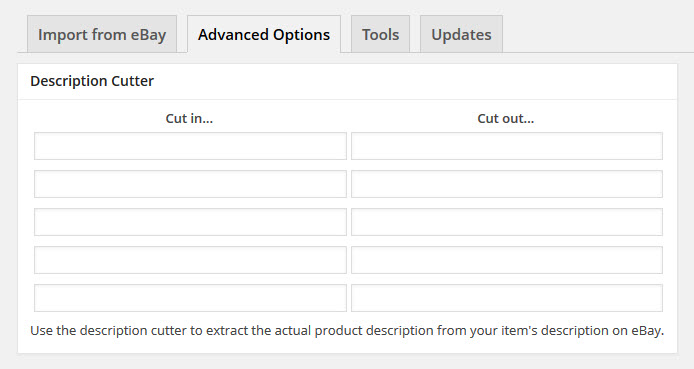Click empty tab bar area right of Updates

coord(598,35)
